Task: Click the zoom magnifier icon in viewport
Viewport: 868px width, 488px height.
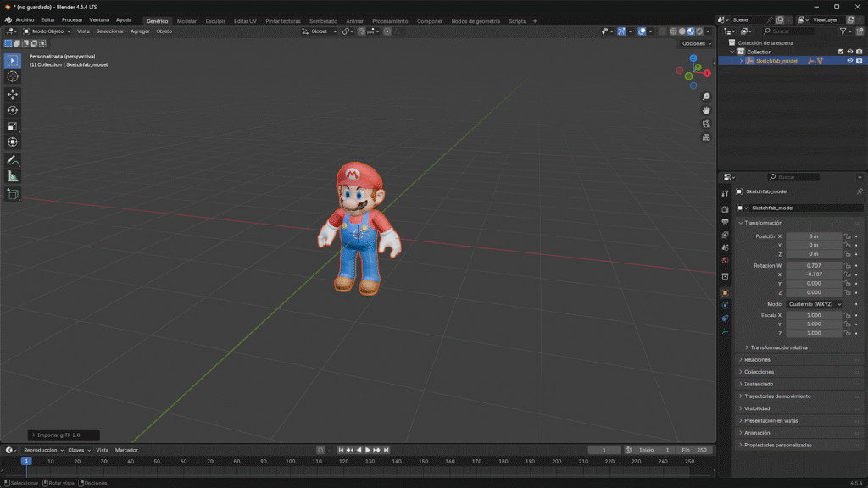Action: (706, 97)
